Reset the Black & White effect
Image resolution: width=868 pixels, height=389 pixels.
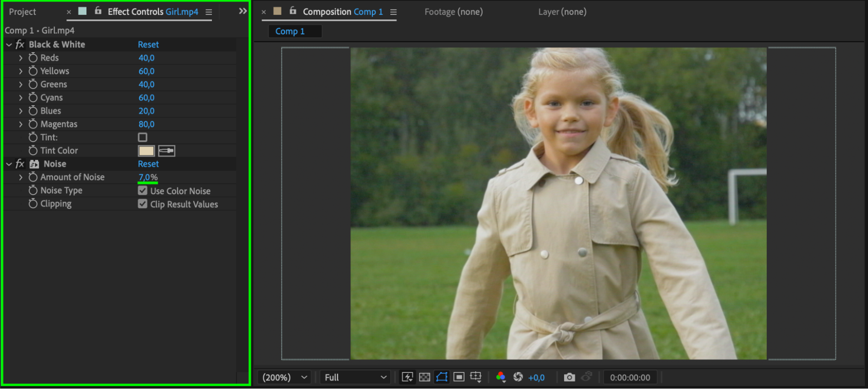point(148,44)
